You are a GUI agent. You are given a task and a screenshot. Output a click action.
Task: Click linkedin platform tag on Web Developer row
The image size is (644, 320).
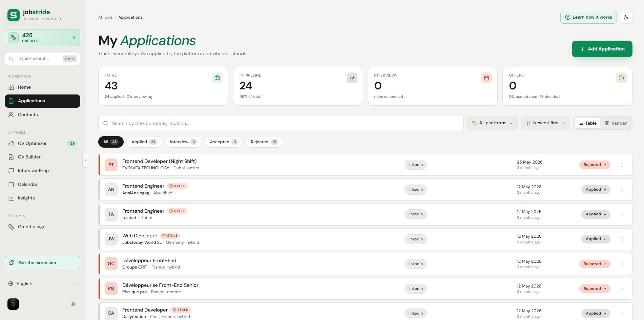[x=415, y=239]
